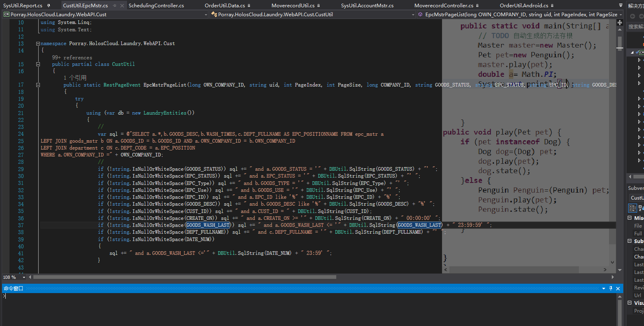
Task: Click the '99+ references' code lens link
Action: [72, 58]
